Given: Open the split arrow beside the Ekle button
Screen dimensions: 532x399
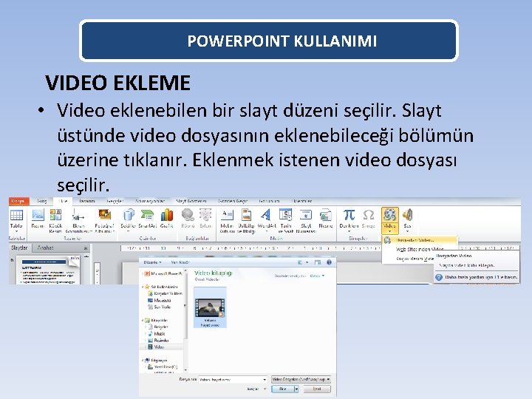Looking at the screenshot, I should point(296,389).
